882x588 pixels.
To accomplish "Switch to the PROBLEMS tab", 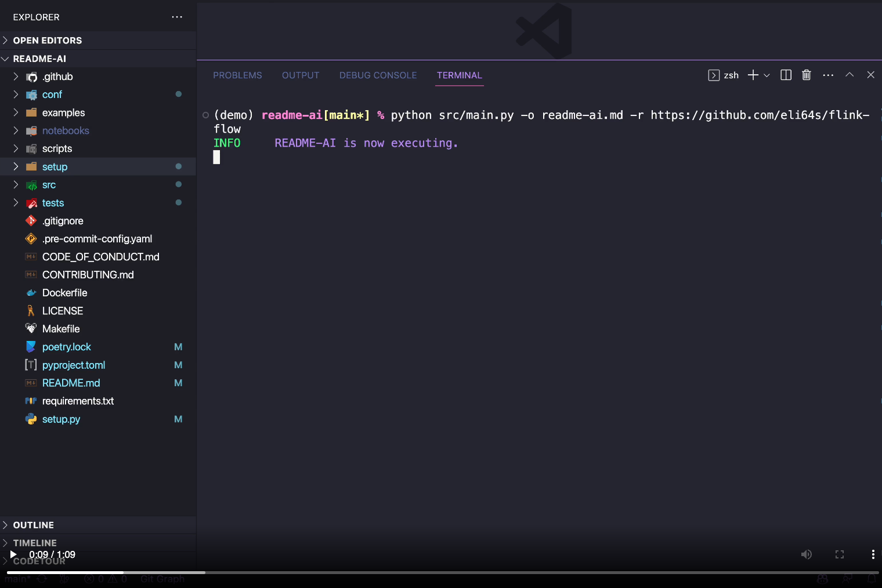I will click(237, 75).
